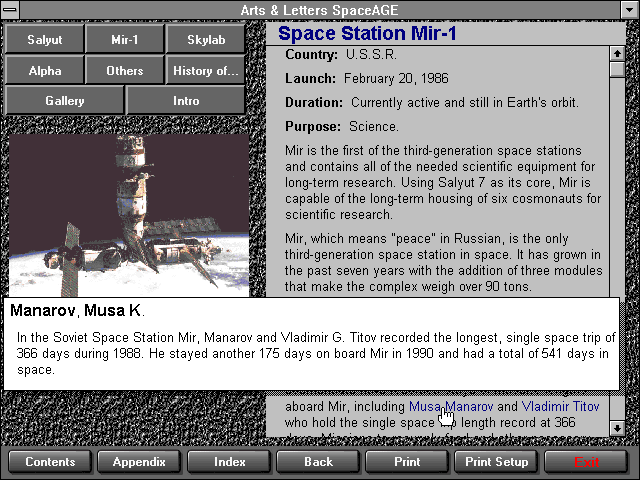Screen dimensions: 640x480
Task: Follow the Vladimir Titov link
Action: click(560, 406)
